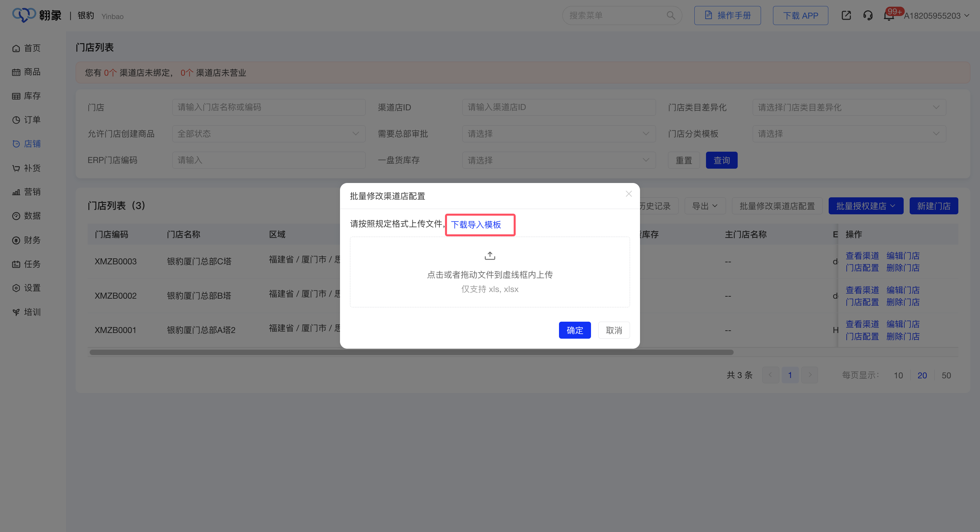
Task: Click the 下载导入模板 link
Action: 476,225
